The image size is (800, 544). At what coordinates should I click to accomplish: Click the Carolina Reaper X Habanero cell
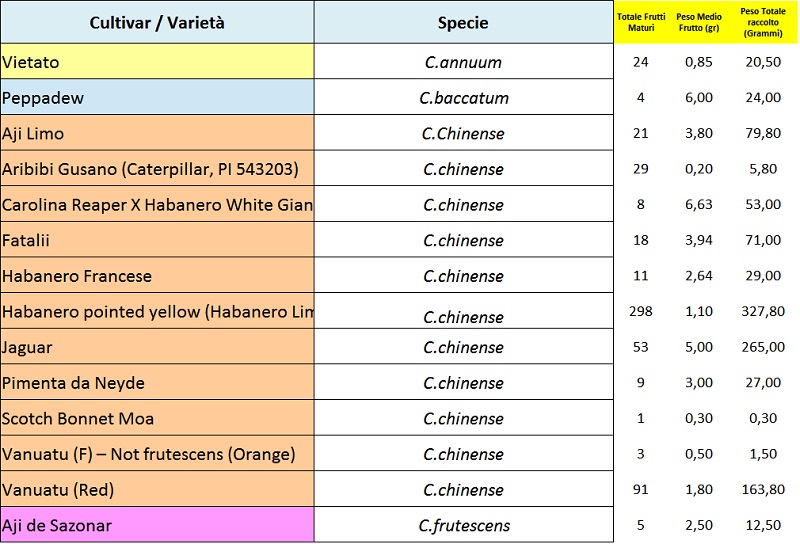pos(157,204)
